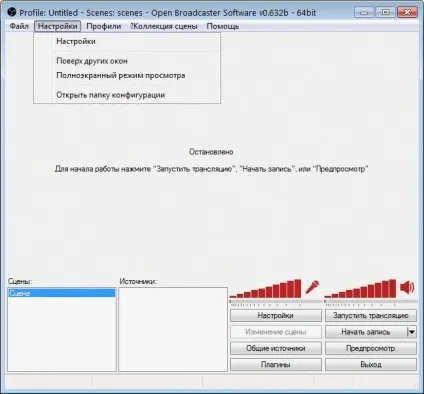
Task: Open the Плагины button
Action: [276, 365]
